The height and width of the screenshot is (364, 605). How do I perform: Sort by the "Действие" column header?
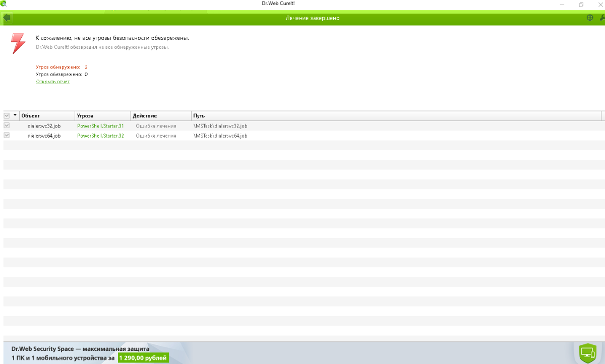161,116
